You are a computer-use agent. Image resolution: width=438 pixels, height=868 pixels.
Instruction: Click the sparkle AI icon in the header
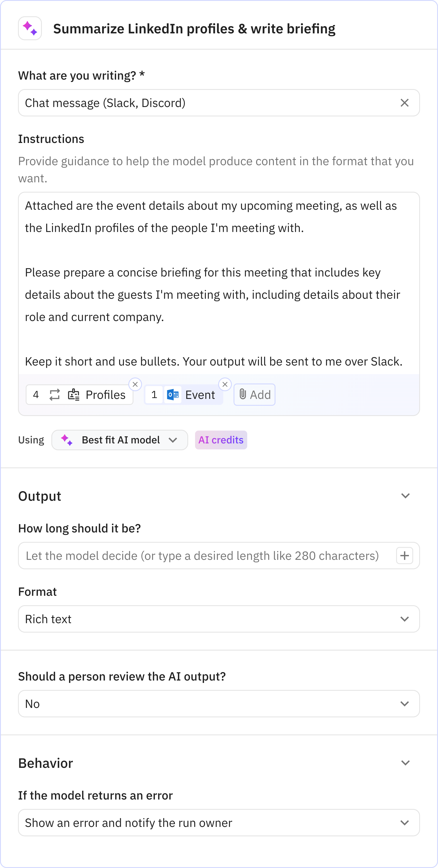pos(30,29)
